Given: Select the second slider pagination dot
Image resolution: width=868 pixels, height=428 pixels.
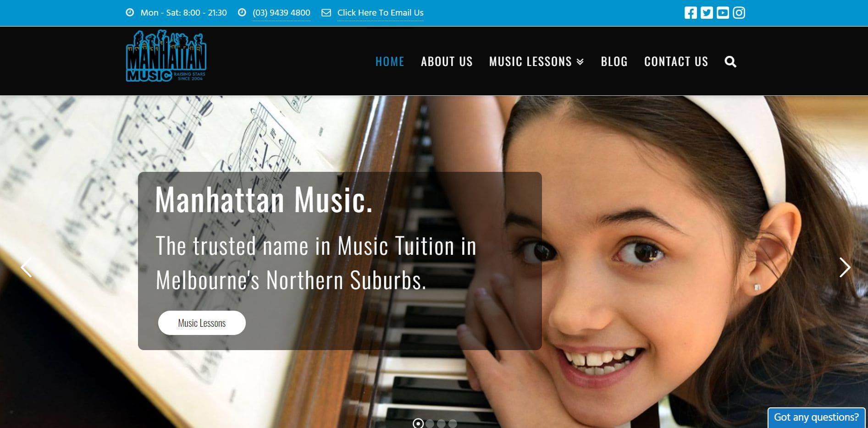Looking at the screenshot, I should pos(430,423).
